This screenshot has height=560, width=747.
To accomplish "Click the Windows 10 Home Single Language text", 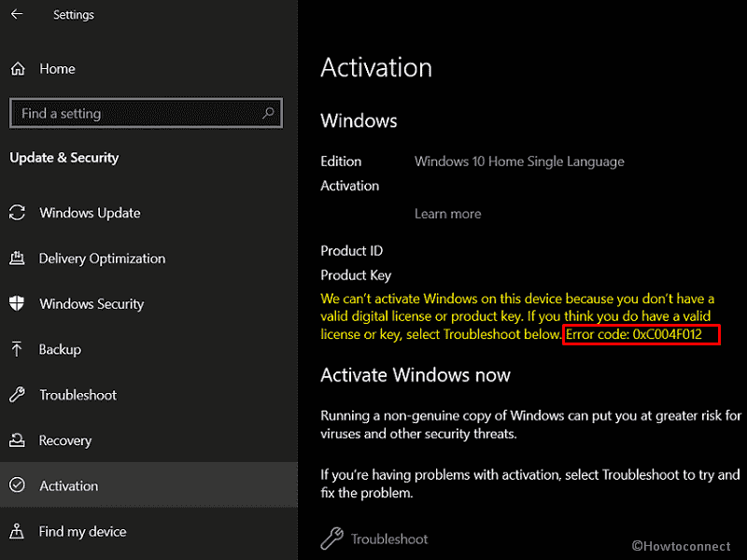I will point(519,161).
